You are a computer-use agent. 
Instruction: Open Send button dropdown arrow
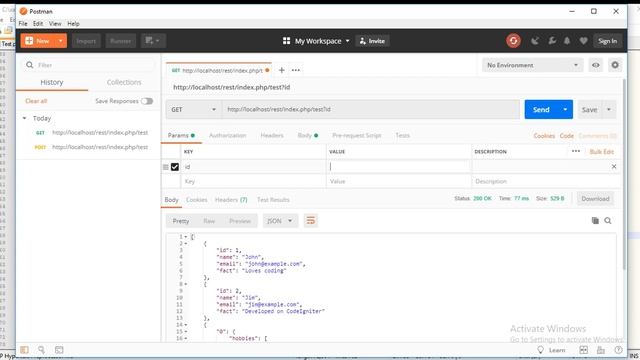click(565, 109)
